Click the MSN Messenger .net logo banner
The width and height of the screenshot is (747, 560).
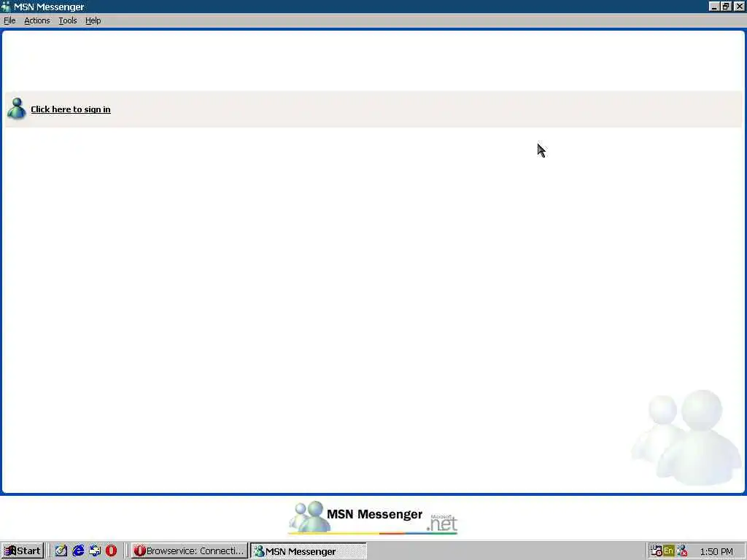pyautogui.click(x=373, y=518)
